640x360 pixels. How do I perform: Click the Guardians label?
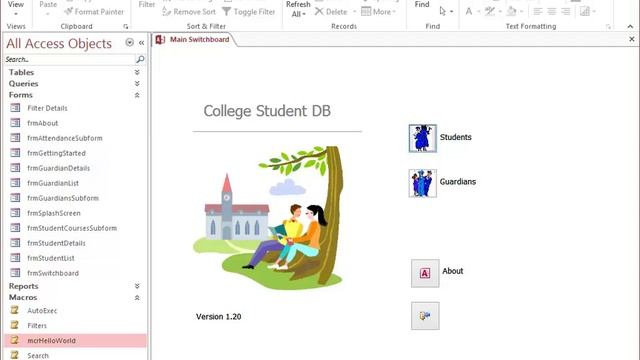click(x=458, y=182)
